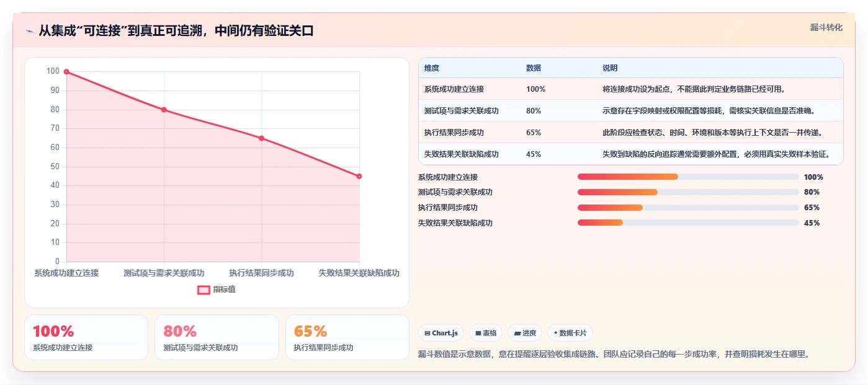Screen dimensions: 868x385
Task: Select table cell 失败结果关联缺陷成功
Action: click(462, 154)
